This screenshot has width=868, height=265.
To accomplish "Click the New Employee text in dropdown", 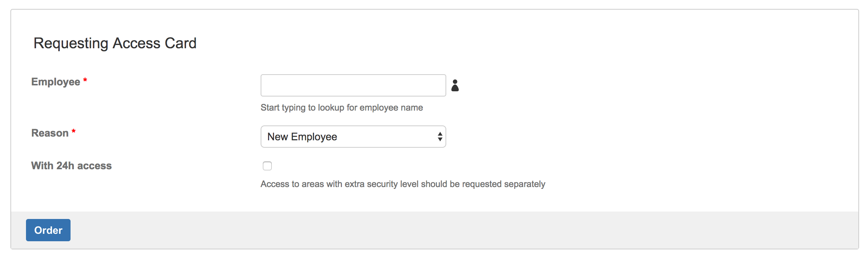I will (302, 137).
